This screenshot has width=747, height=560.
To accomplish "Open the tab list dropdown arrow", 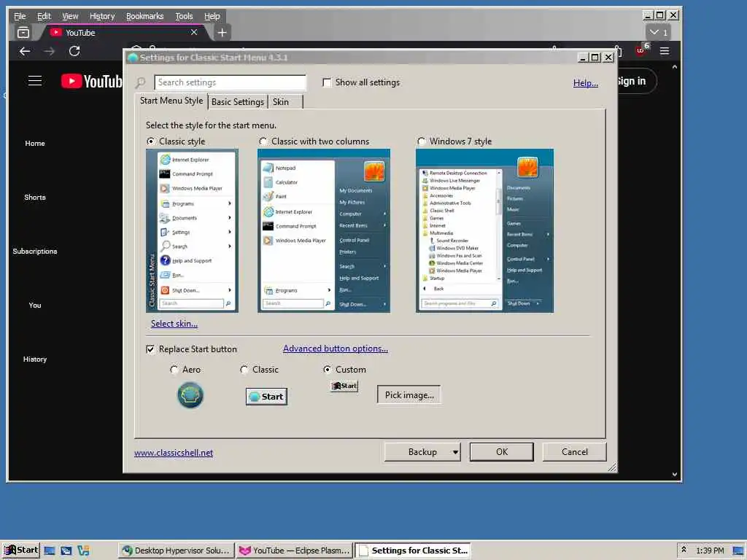I will (x=659, y=32).
